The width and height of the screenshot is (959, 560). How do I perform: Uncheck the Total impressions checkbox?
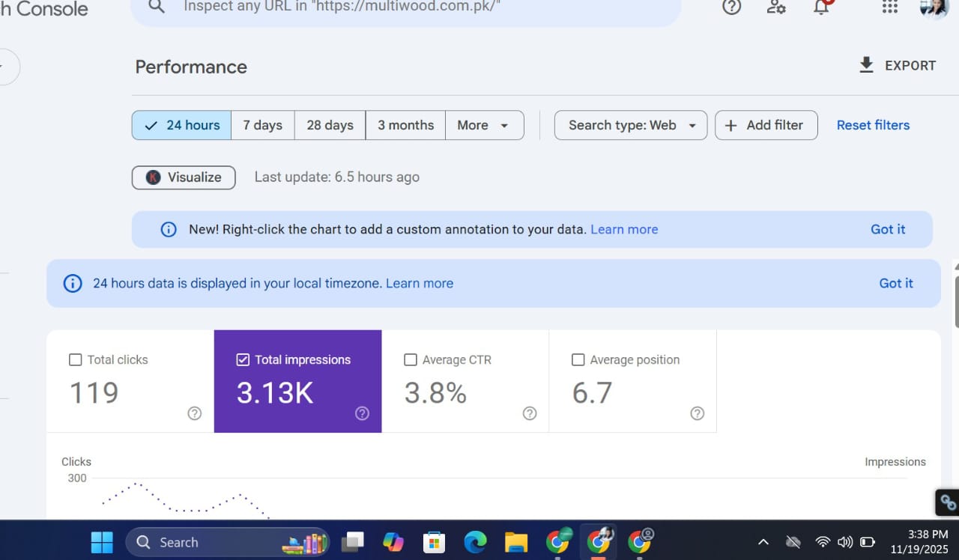click(243, 360)
